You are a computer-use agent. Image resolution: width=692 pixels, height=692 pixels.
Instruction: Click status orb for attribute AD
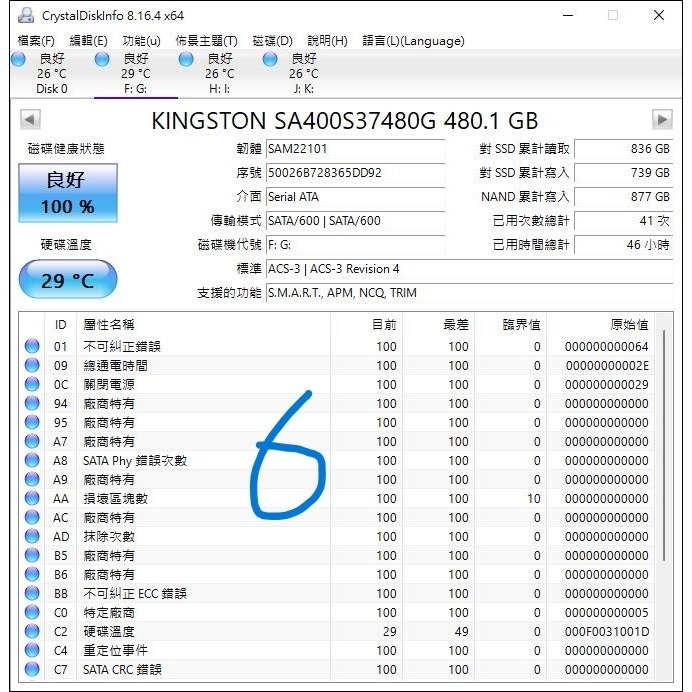coord(32,536)
